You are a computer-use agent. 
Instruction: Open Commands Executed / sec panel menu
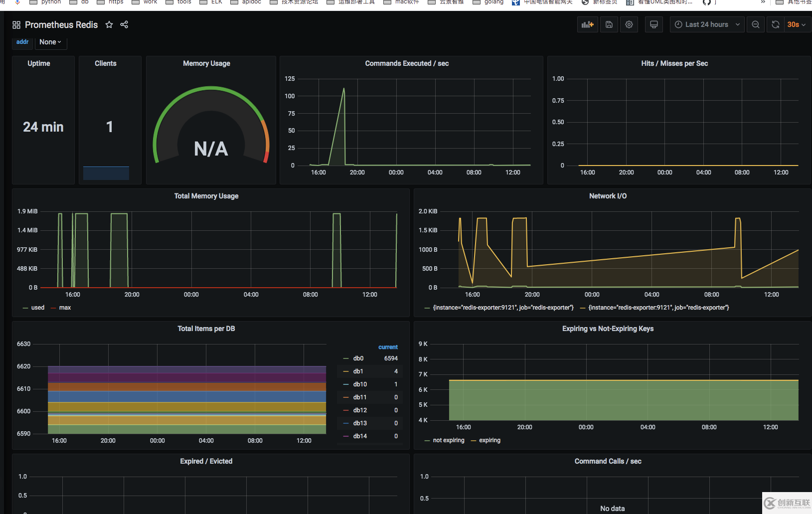pos(407,63)
